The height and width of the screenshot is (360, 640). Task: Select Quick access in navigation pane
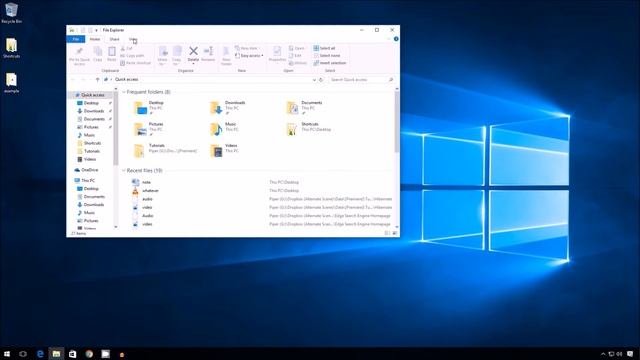point(93,95)
